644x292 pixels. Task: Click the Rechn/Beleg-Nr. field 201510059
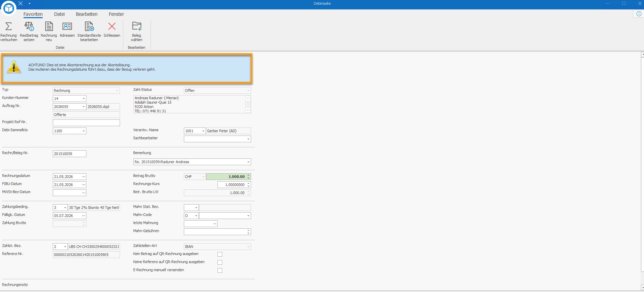point(70,154)
